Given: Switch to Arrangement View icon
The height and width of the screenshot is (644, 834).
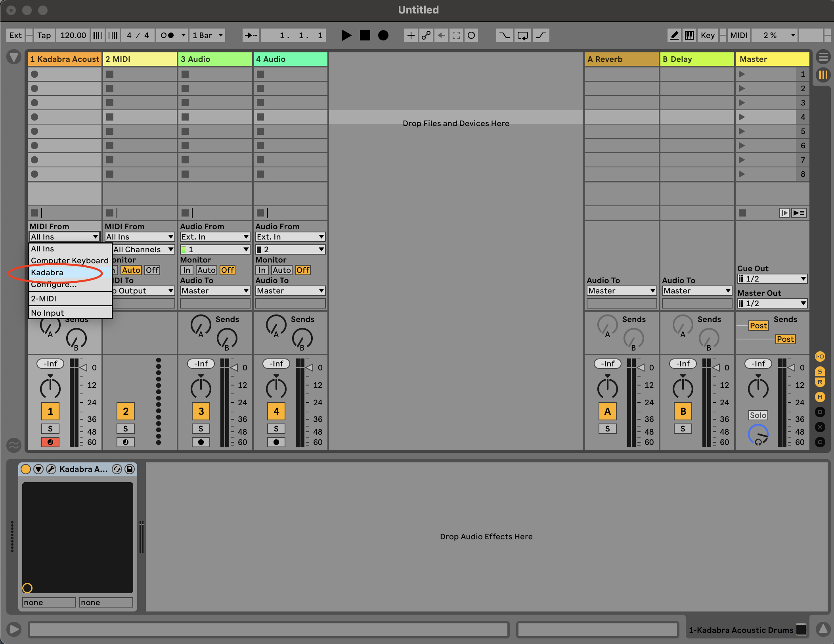Looking at the screenshot, I should [x=823, y=57].
